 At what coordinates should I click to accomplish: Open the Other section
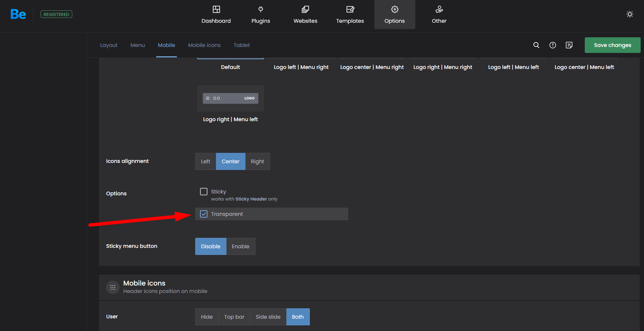(x=439, y=15)
